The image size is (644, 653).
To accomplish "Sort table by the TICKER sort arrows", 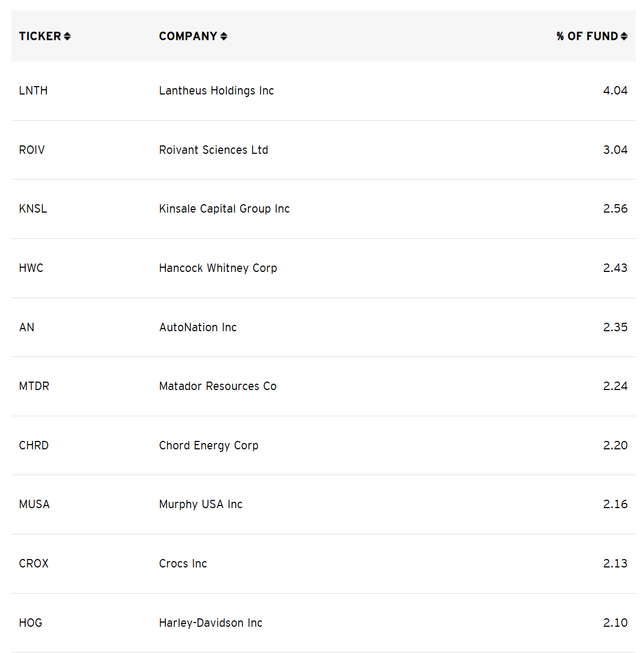I will tap(67, 36).
